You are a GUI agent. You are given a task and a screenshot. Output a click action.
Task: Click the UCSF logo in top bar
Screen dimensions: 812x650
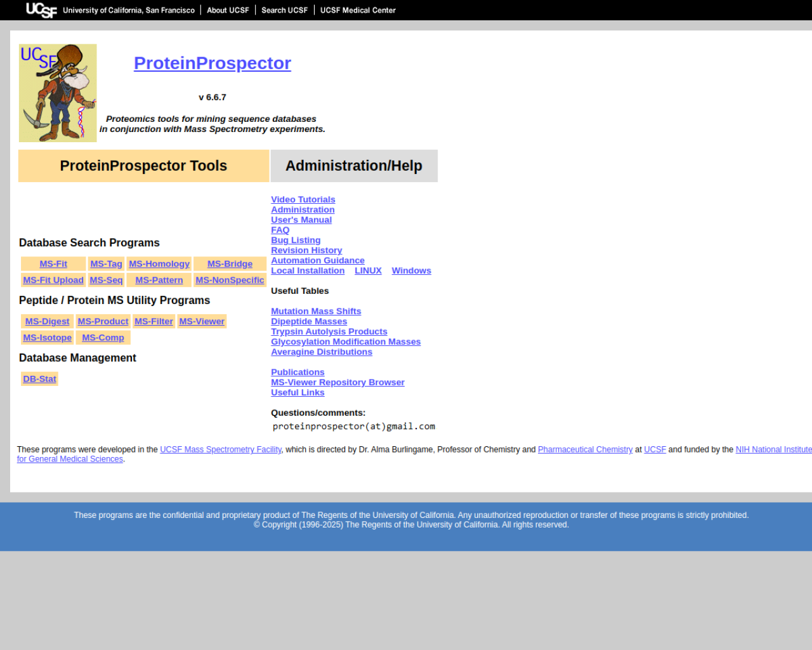pyautogui.click(x=41, y=10)
